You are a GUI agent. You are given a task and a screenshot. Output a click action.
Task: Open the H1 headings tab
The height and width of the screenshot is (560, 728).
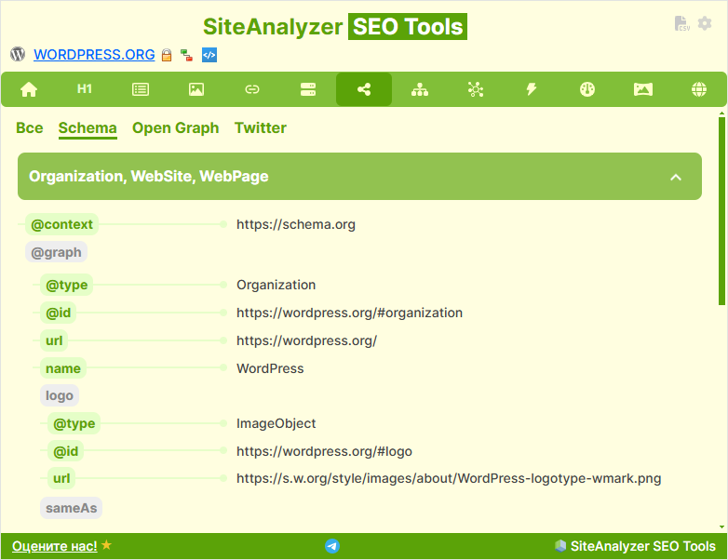point(85,89)
